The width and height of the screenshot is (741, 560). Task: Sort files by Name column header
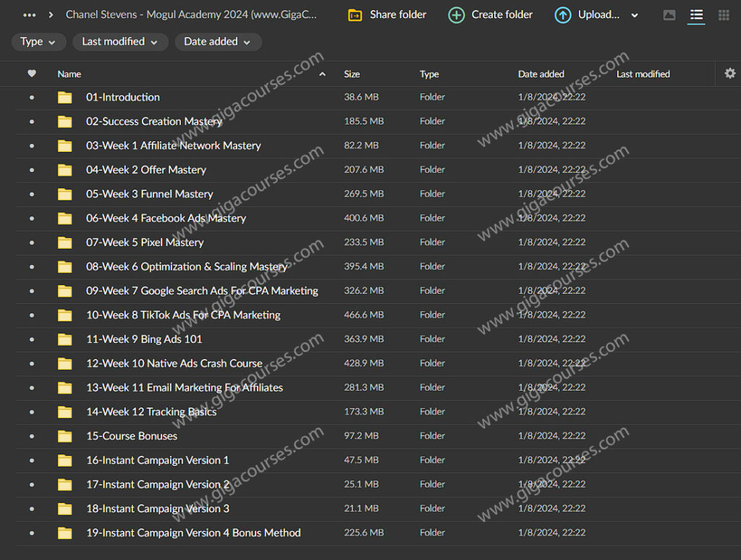69,74
